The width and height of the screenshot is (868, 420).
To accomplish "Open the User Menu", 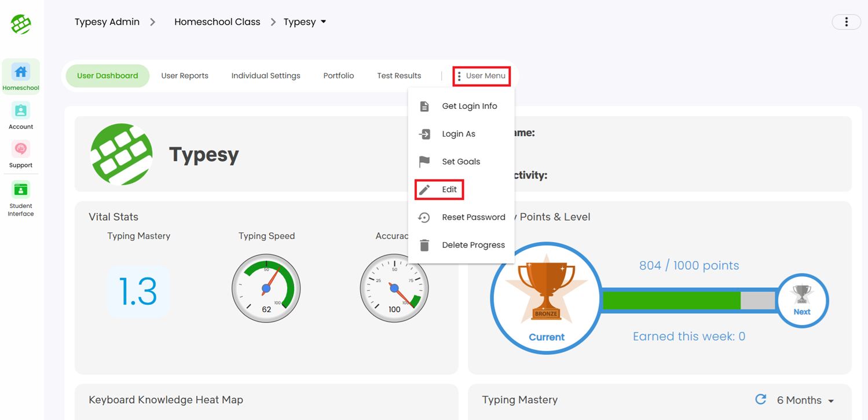I will 482,76.
